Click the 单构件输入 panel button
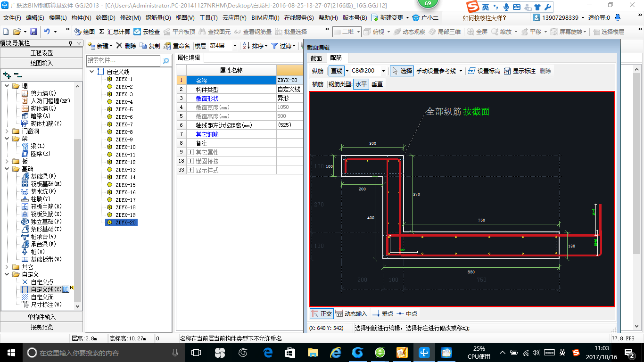This screenshot has width=644, height=362. pyautogui.click(x=41, y=317)
